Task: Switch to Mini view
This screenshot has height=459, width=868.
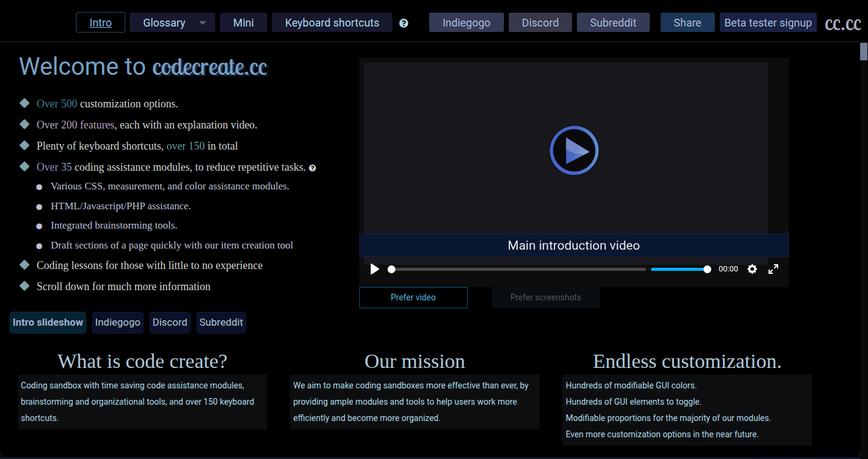Action: (x=244, y=22)
